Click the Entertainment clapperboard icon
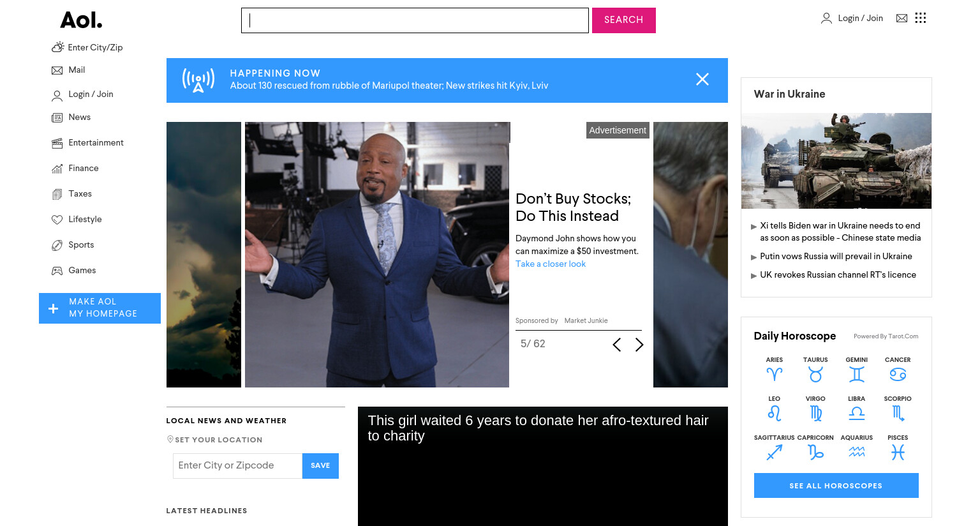Image resolution: width=980 pixels, height=526 pixels. [x=57, y=143]
